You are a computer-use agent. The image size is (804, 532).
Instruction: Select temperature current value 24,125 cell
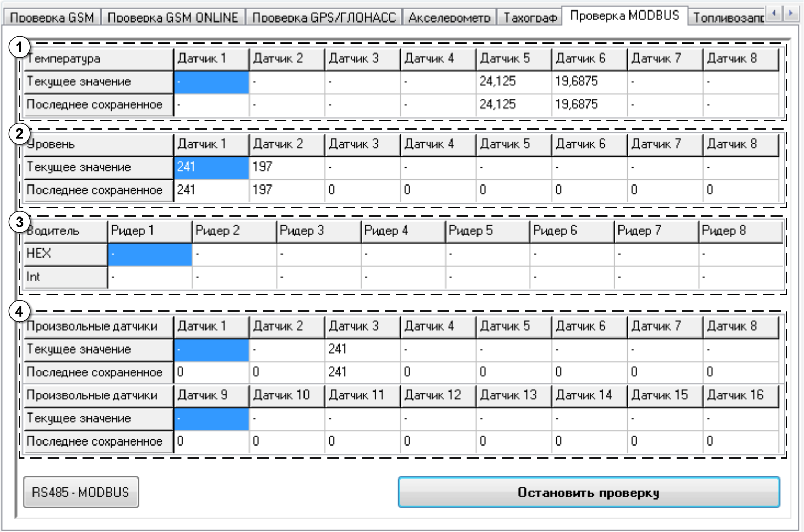click(514, 82)
